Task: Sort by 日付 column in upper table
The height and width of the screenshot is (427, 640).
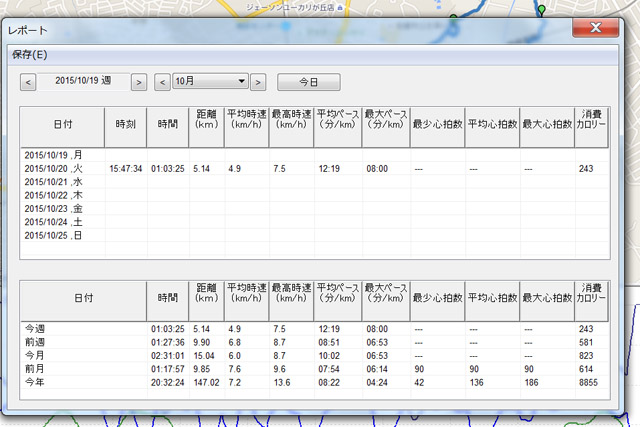Action: click(x=63, y=125)
